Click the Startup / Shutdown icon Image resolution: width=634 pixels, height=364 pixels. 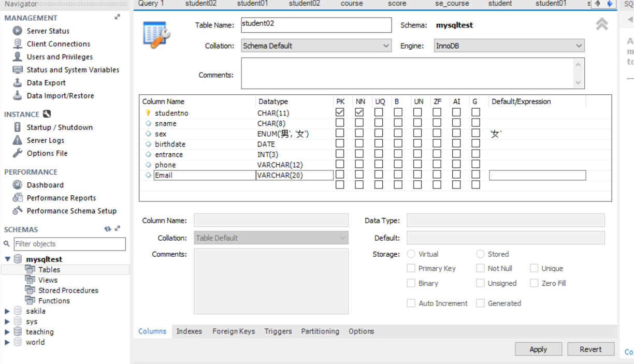18,127
